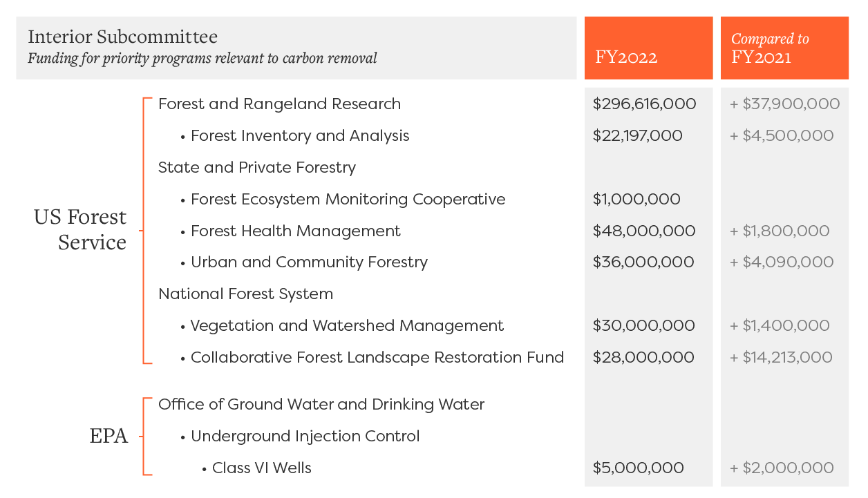868x498 pixels.
Task: Click the $296,616,000 FY2022 amount
Action: (644, 104)
